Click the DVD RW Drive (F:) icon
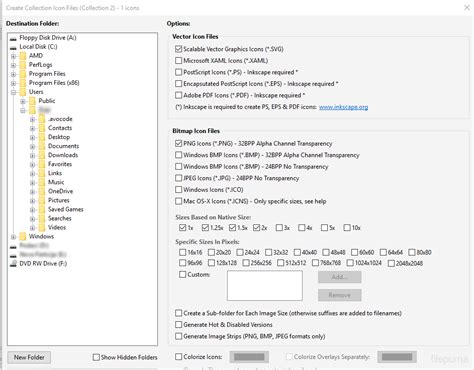 tap(13, 263)
